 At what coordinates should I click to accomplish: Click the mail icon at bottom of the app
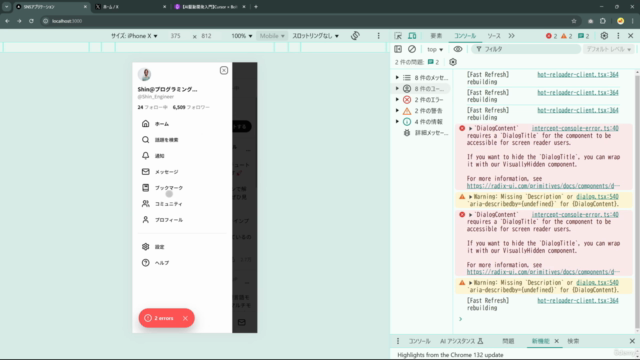click(x=242, y=322)
